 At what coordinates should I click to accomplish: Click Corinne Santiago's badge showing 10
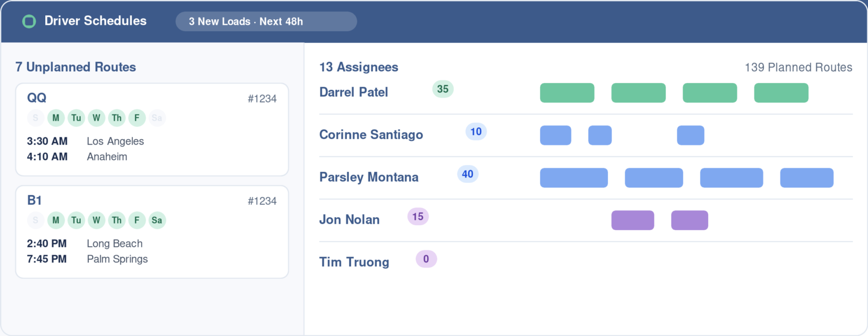pos(476,132)
